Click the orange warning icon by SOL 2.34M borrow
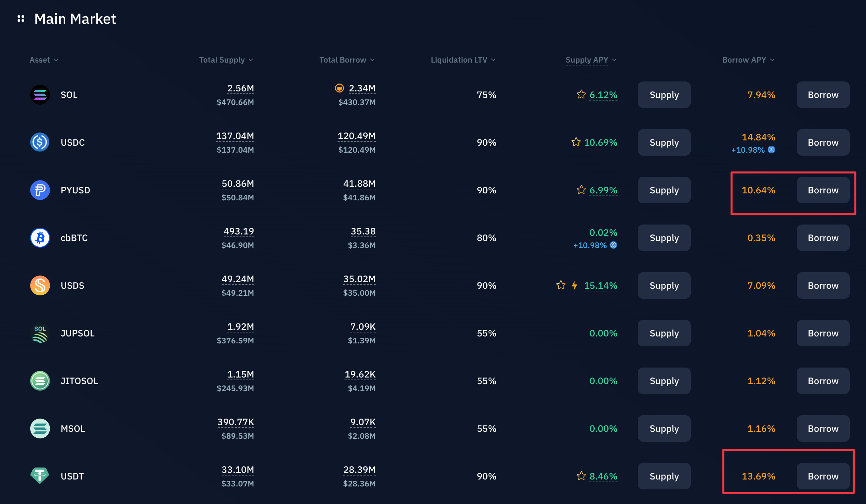The height and width of the screenshot is (504, 866). 339,88
